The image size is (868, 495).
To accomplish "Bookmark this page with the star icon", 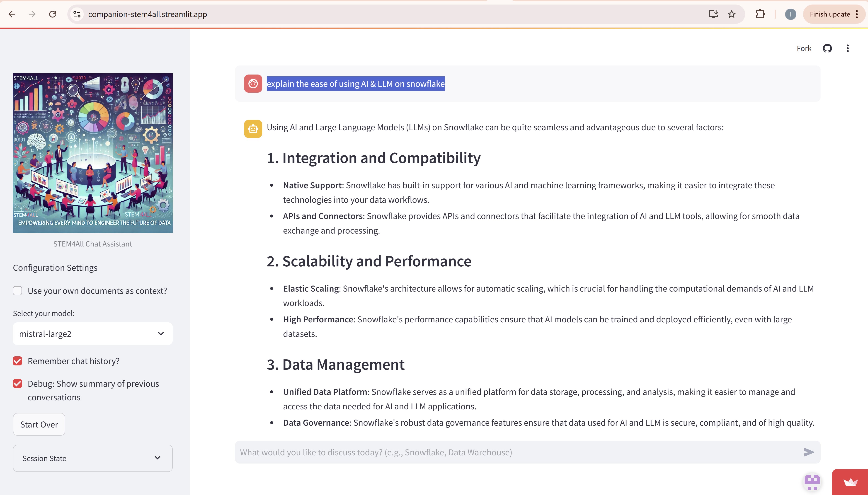I will 732,14.
